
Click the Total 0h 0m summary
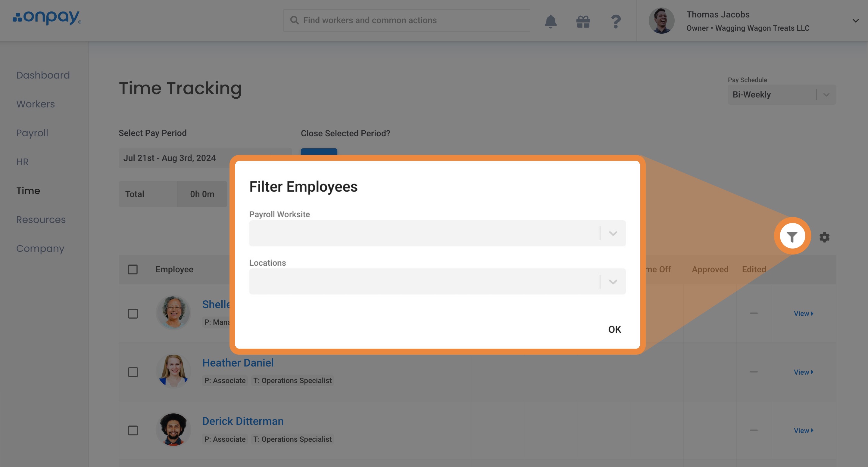173,194
